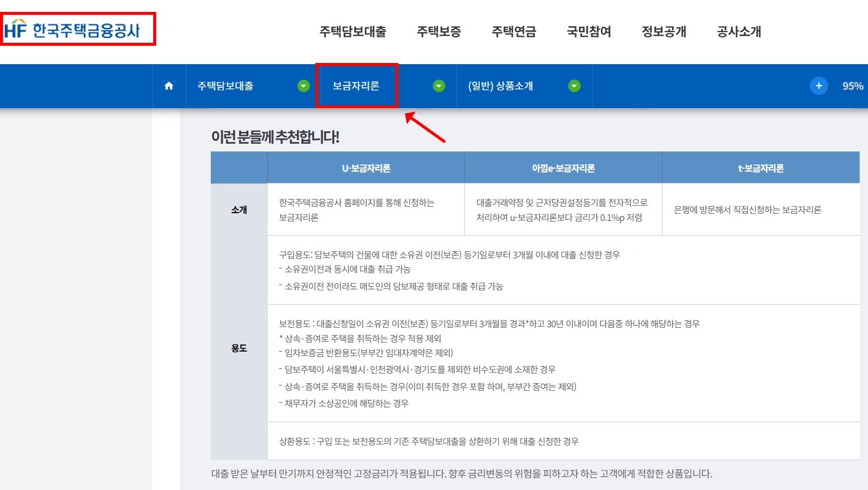The image size is (868, 490).
Task: Click the U-보금자리론 column header
Action: coord(366,168)
